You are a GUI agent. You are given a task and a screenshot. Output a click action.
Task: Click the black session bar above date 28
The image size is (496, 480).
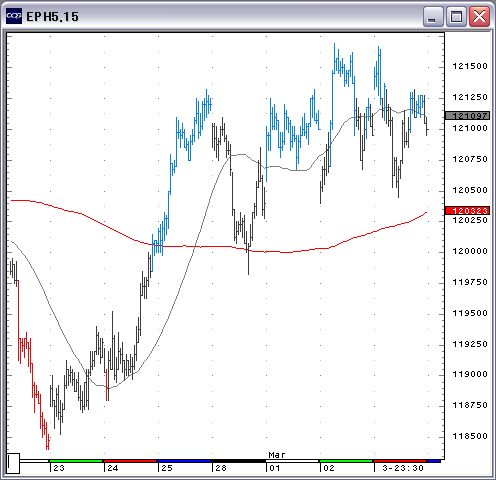238,461
